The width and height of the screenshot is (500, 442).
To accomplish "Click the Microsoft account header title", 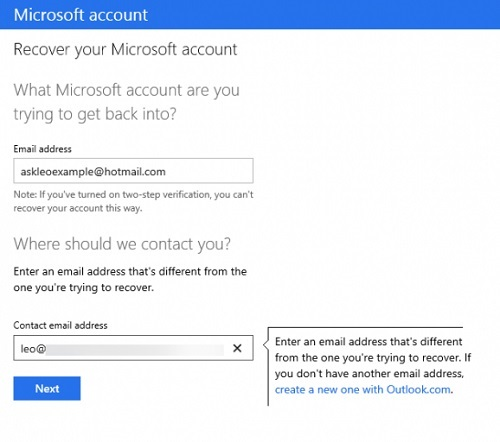I will click(81, 15).
